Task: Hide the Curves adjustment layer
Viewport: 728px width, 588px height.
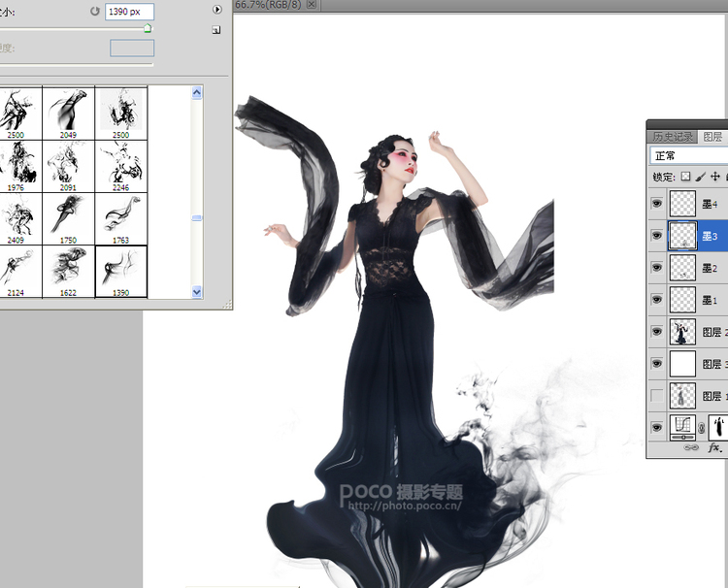Action: tap(656, 428)
